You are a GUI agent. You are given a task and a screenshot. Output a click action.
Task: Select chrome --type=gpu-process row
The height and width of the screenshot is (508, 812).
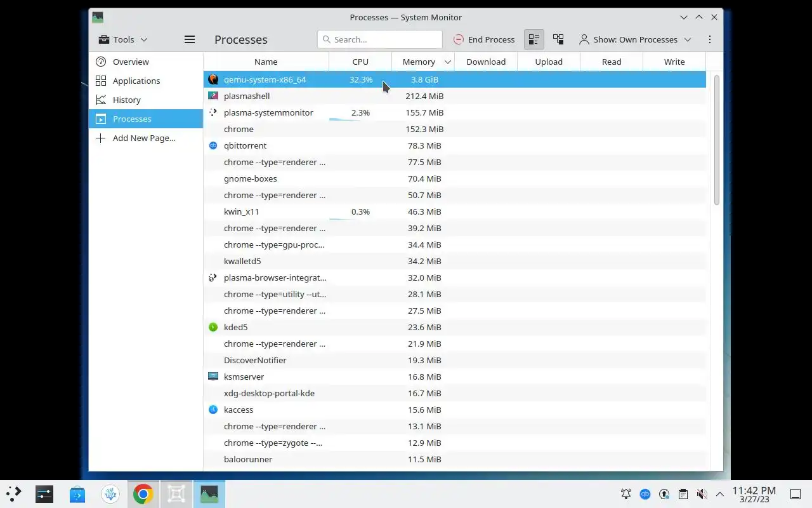(x=454, y=244)
